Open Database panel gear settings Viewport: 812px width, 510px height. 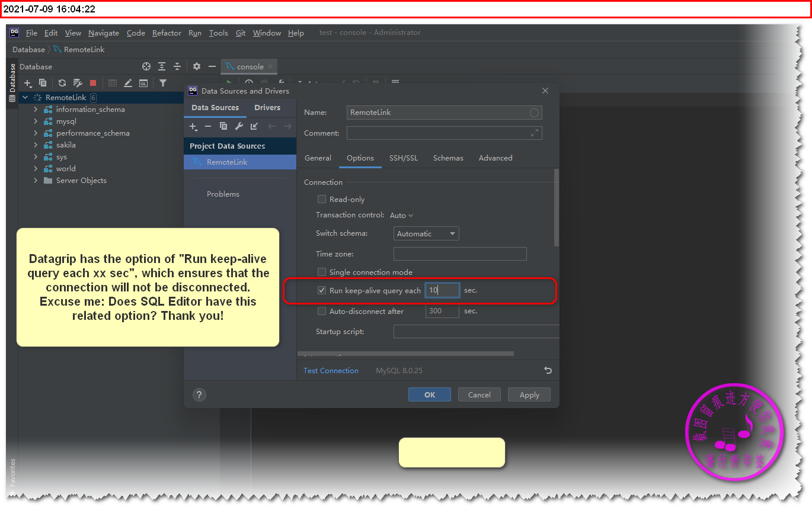(197, 67)
